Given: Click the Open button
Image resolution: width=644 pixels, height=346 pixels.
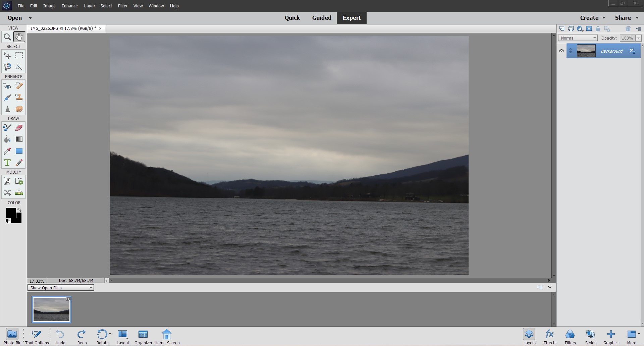Looking at the screenshot, I should [x=15, y=18].
